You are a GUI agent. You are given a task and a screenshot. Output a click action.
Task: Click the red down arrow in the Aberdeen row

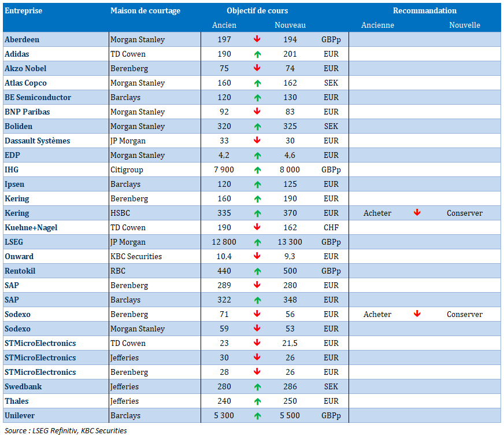pyautogui.click(x=257, y=39)
